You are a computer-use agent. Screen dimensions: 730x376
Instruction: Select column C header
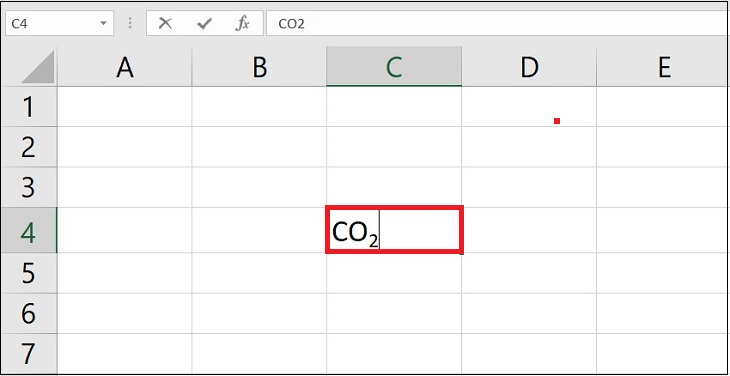point(394,67)
